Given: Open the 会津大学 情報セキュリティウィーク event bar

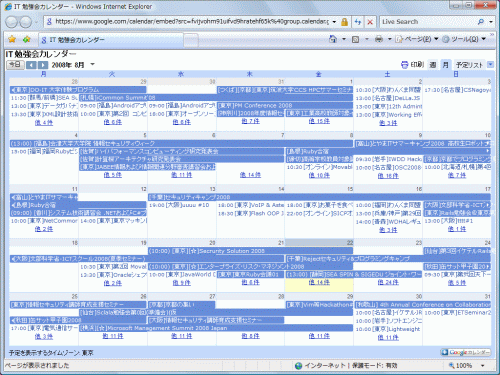Looking at the screenshot, I should tap(181, 144).
